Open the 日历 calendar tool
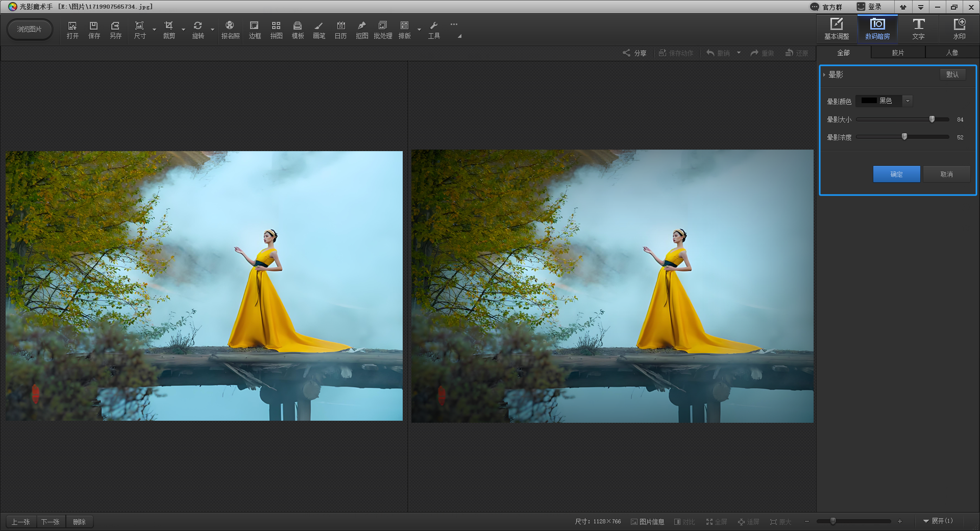Image resolution: width=980 pixels, height=531 pixels. (340, 30)
